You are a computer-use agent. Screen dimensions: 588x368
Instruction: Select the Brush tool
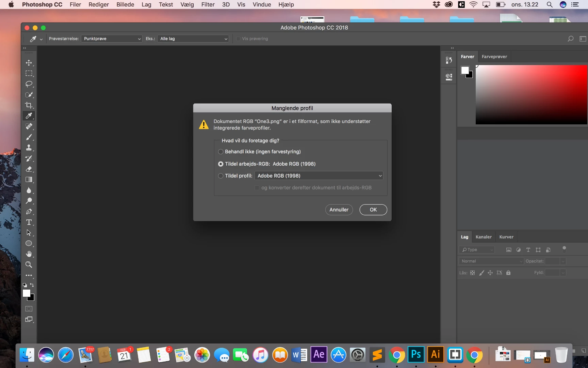click(29, 137)
